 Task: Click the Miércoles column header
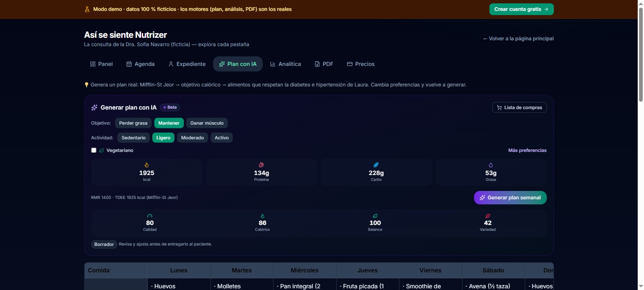pyautogui.click(x=305, y=270)
